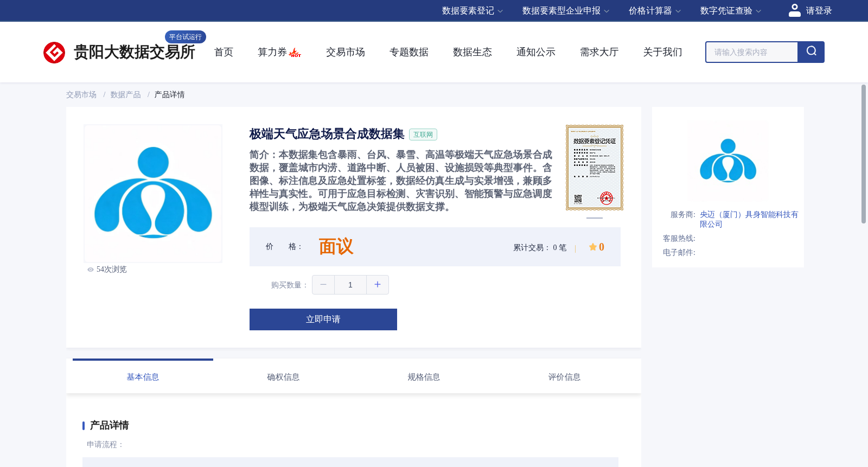
Task: Open the provider 央迈（厦门）具身智能科技有限公司 link
Action: 749,219
